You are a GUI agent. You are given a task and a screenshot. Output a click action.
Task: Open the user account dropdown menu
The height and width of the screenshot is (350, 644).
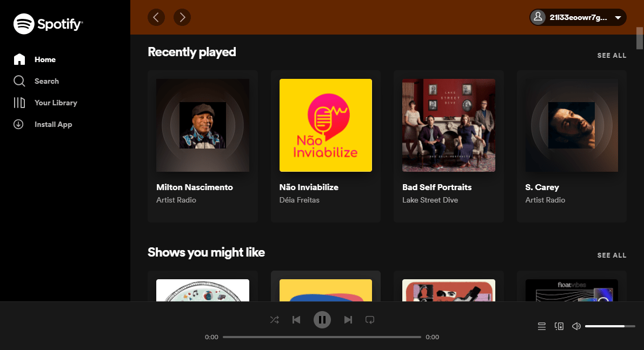[578, 17]
